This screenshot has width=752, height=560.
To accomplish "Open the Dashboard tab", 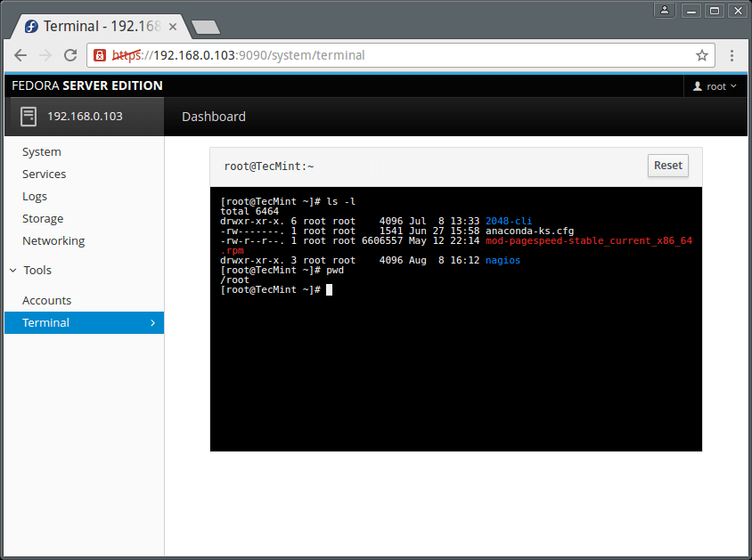I will pos(214,117).
